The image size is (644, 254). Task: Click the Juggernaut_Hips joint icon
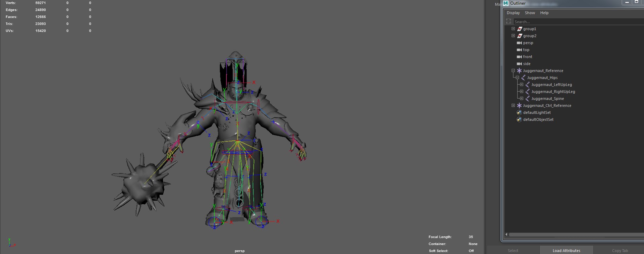pos(523,78)
